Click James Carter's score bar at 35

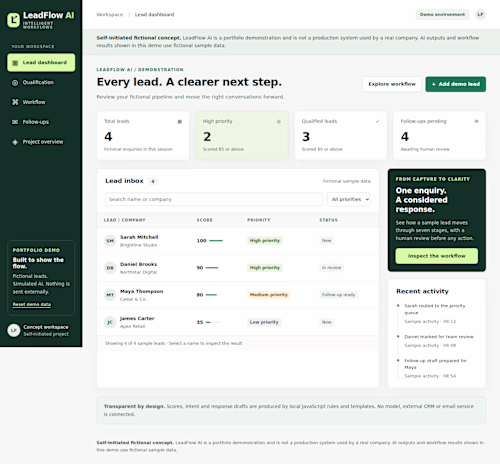coord(212,322)
